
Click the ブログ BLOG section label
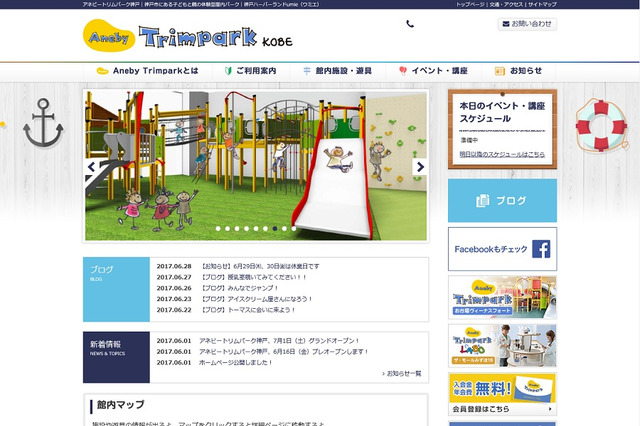point(116,289)
